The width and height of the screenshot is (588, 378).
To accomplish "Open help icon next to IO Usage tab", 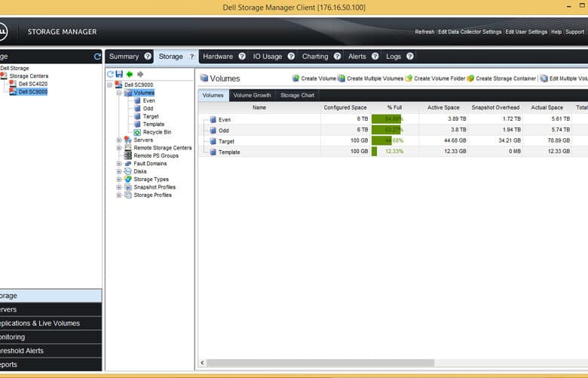I will pyautogui.click(x=291, y=57).
